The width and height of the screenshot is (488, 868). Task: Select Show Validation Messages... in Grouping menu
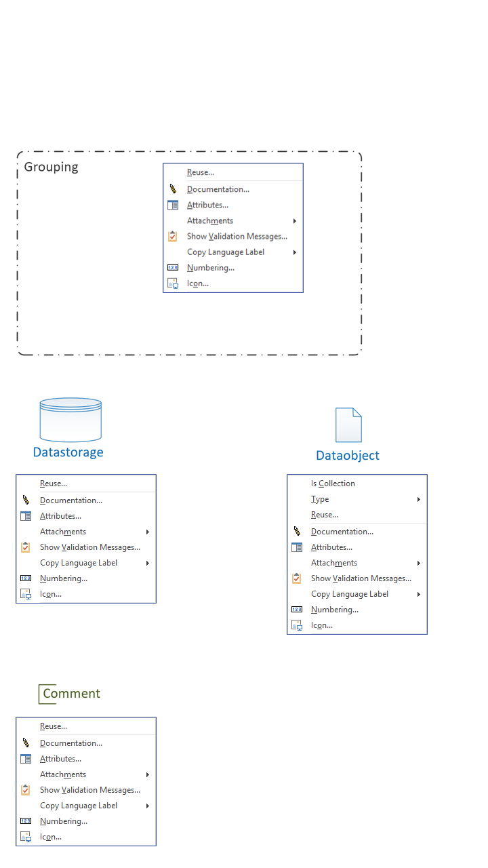(237, 237)
